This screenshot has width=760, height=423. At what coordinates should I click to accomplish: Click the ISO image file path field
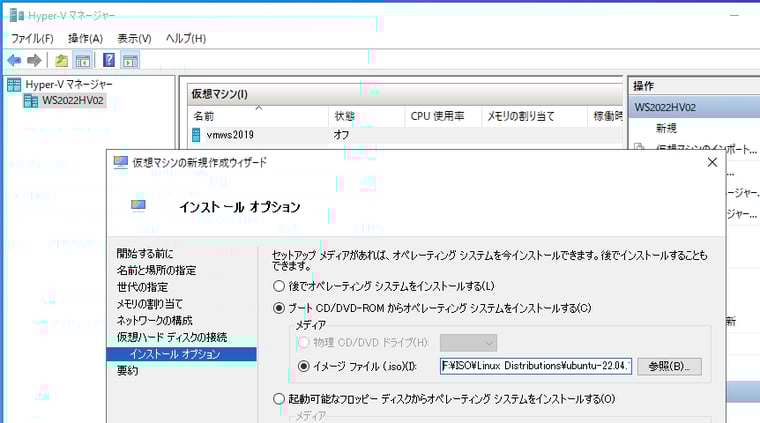[536, 366]
